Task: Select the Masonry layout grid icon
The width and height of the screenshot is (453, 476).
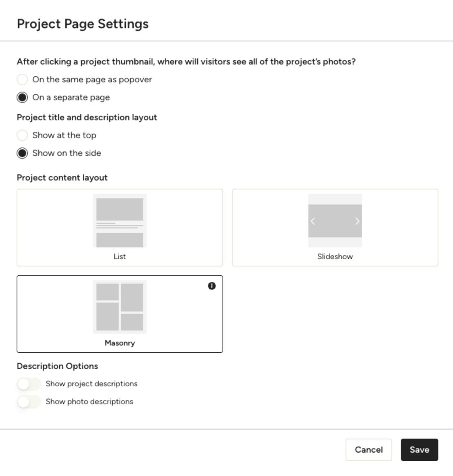Action: (x=120, y=307)
